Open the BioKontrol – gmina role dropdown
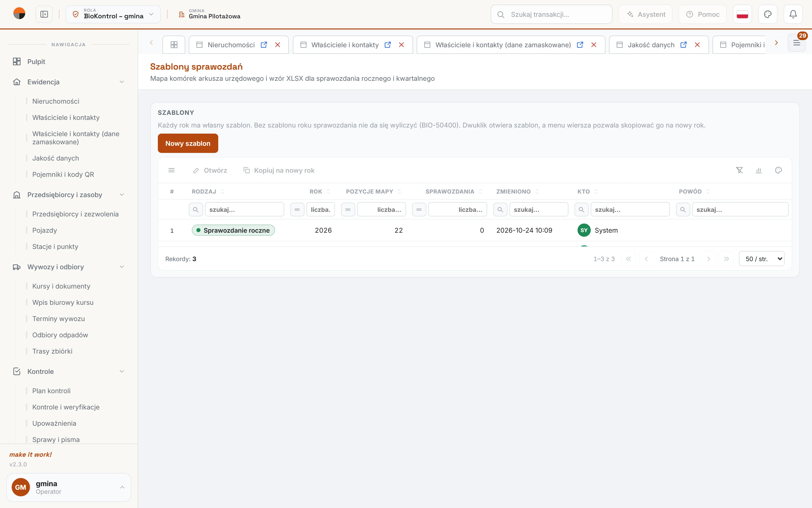Screen dimensions: 812x508 pos(113,14)
